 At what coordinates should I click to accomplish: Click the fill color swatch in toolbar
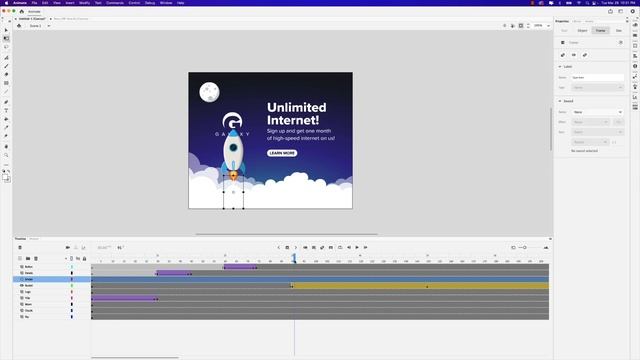point(5,177)
